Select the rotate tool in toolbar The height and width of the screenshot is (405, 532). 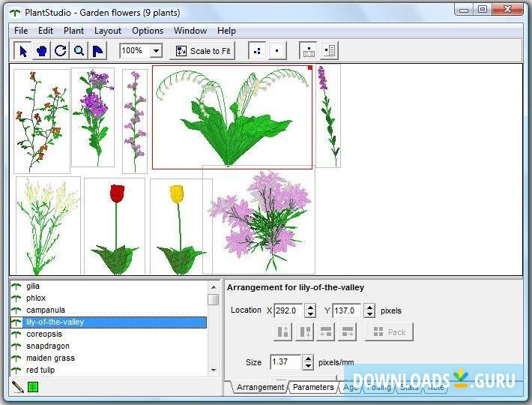click(x=60, y=51)
